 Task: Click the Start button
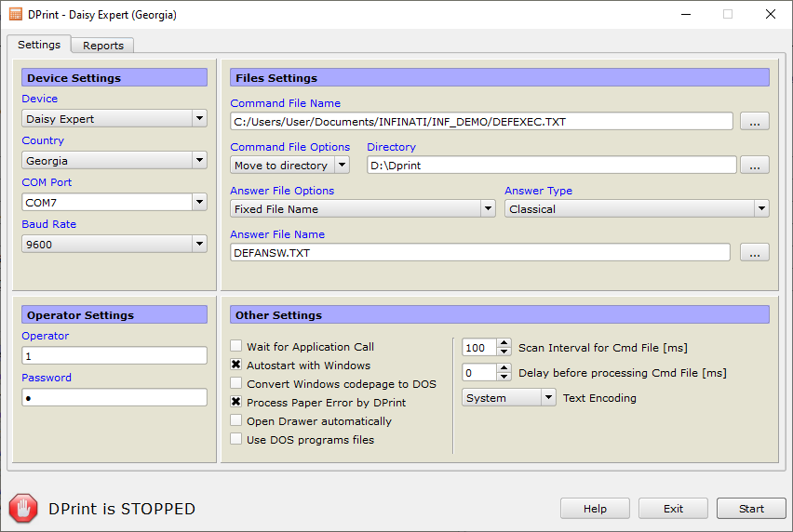[x=751, y=508]
